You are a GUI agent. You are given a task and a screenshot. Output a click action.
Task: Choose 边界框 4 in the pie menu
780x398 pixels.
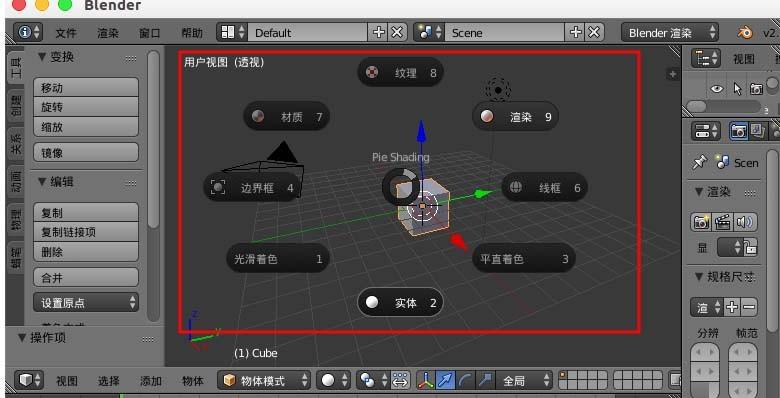(x=252, y=188)
